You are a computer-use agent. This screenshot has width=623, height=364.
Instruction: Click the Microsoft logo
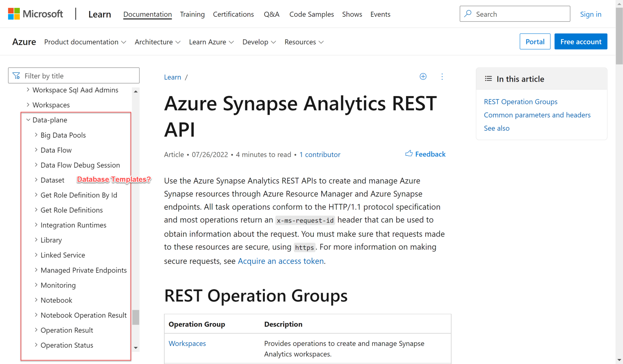[x=35, y=14]
